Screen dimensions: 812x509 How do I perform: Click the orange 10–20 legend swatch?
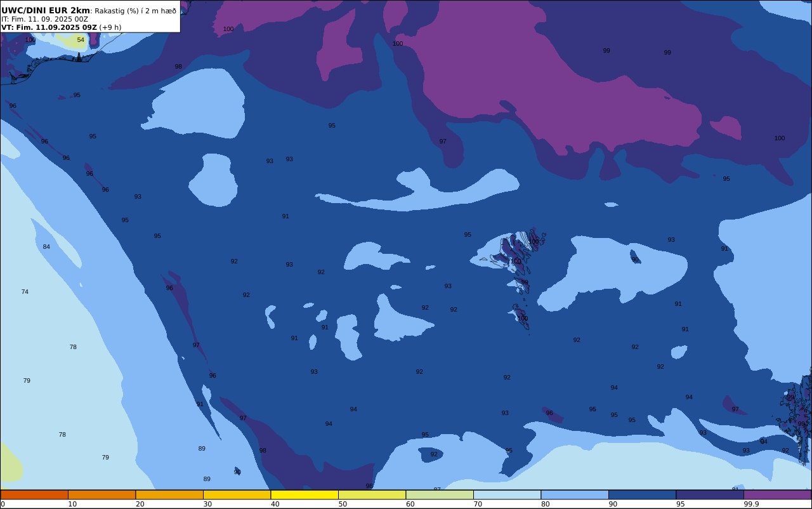tap(101, 494)
